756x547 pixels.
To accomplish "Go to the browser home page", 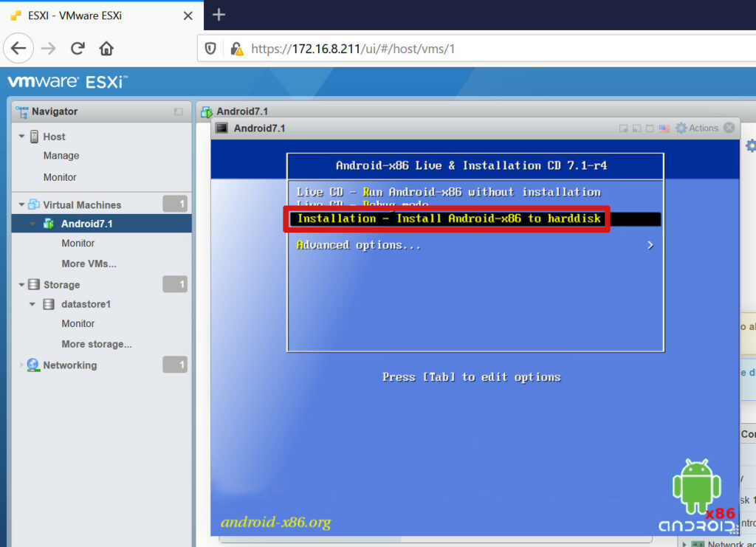I will click(x=106, y=48).
